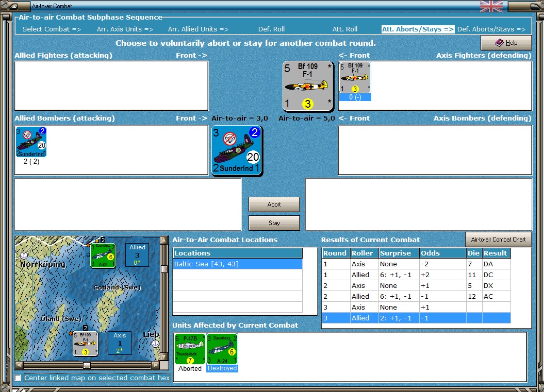Click the Locations list header
544x392 pixels.
click(238, 253)
